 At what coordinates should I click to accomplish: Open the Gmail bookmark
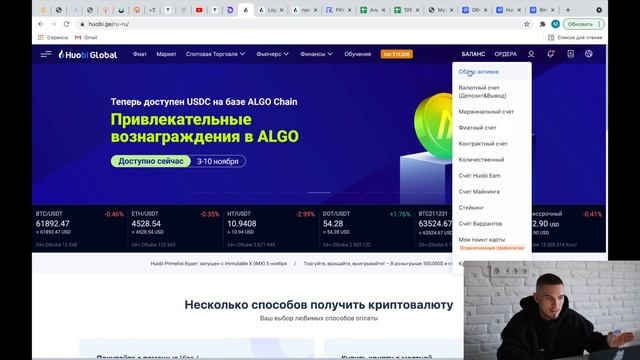click(x=86, y=38)
